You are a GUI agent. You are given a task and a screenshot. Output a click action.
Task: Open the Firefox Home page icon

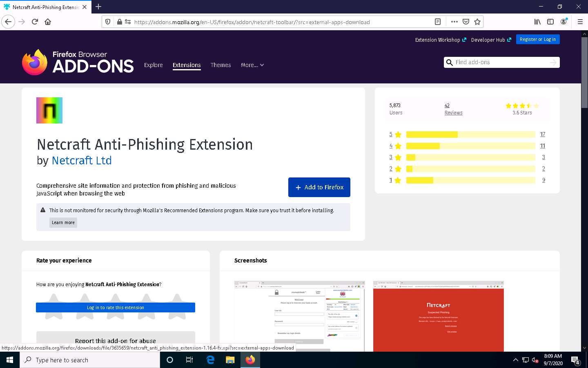pos(48,22)
